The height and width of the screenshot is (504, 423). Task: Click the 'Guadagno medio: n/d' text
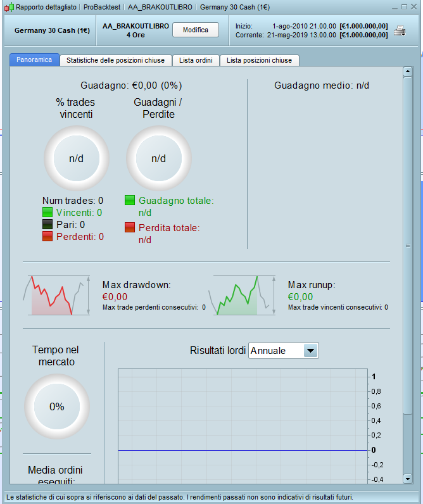coord(322,85)
